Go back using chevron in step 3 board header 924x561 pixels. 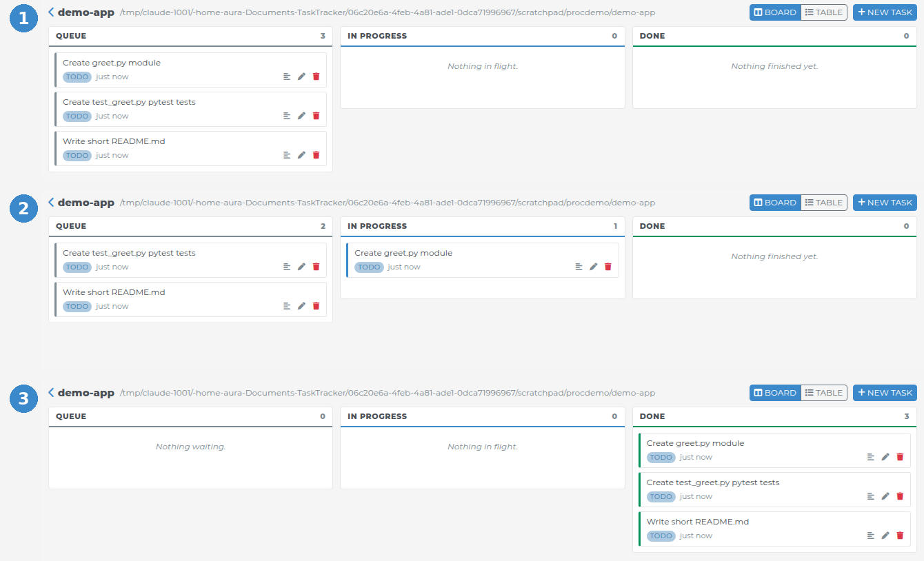point(51,392)
